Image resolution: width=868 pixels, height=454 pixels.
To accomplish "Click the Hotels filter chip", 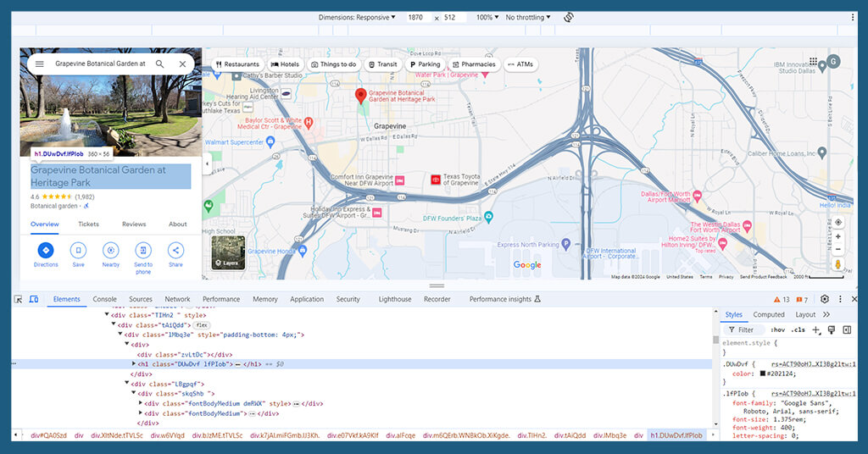I will click(x=285, y=64).
